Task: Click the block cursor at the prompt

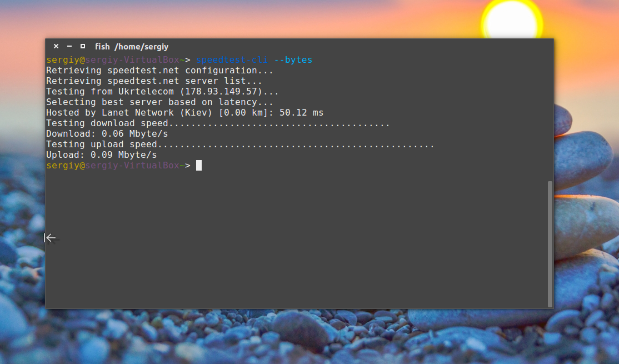Action: pos(199,166)
